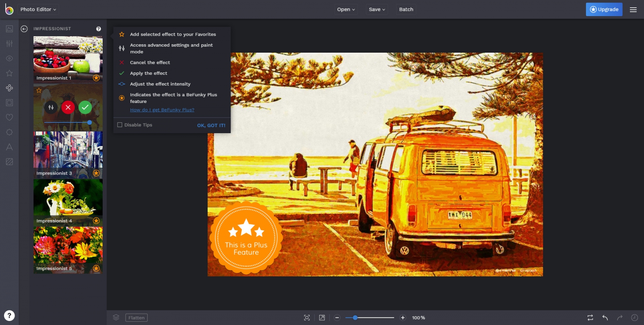Viewport: 644px width, 325px height.
Task: Open the How do I get BeFunky Plus link
Action: (x=162, y=110)
